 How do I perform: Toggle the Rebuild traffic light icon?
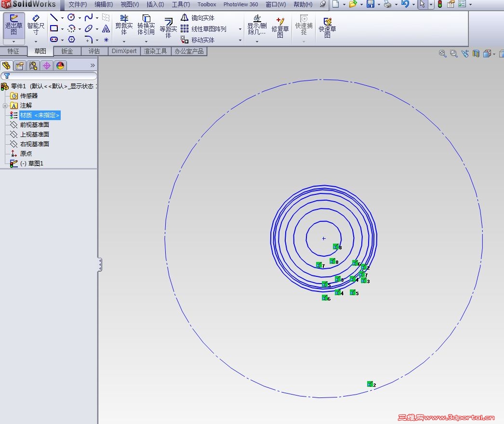440,4
